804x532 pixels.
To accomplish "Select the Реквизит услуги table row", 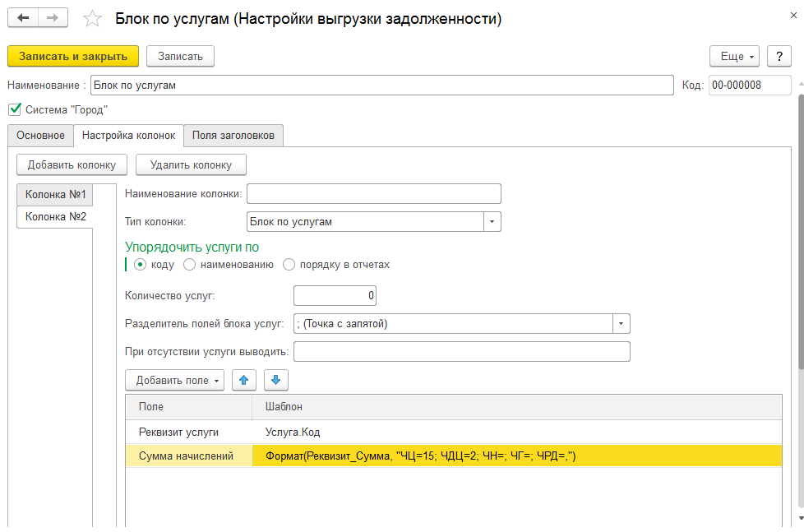I will [454, 432].
